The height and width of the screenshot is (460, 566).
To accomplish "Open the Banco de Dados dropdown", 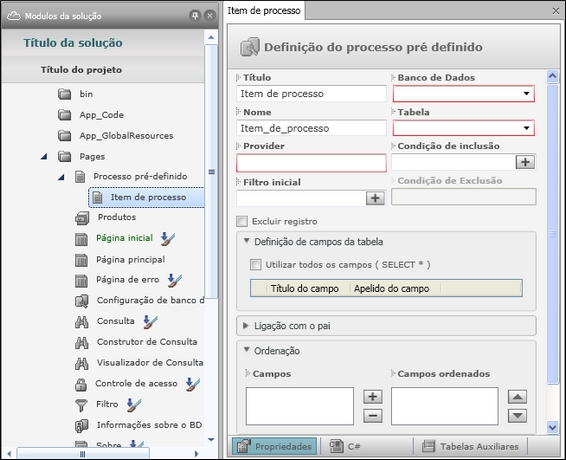I will click(x=527, y=94).
